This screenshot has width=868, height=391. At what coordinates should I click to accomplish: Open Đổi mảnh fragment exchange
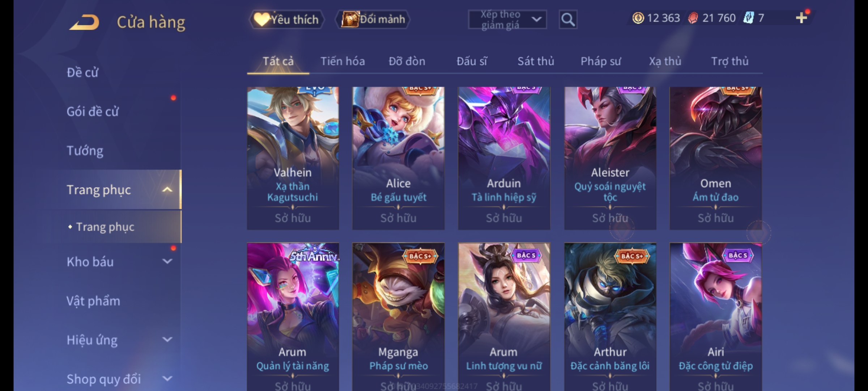pyautogui.click(x=373, y=19)
